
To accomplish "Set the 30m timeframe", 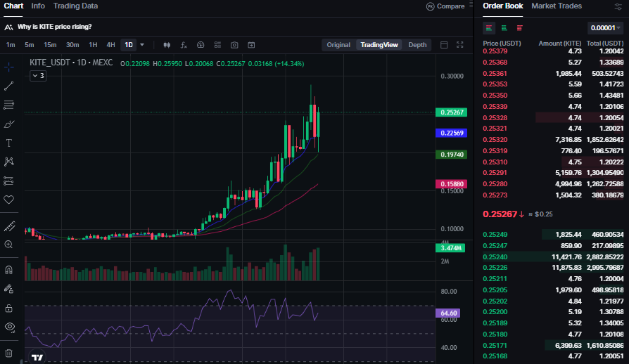I will (x=72, y=45).
